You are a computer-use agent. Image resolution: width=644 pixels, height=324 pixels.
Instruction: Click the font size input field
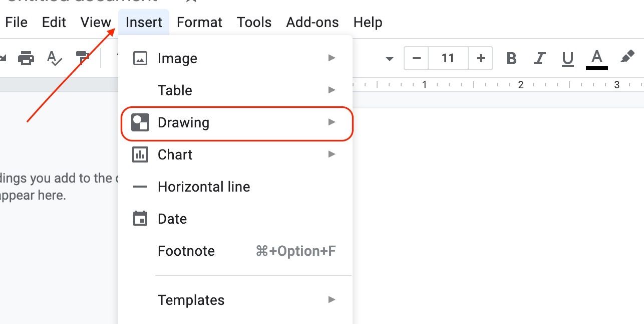447,58
